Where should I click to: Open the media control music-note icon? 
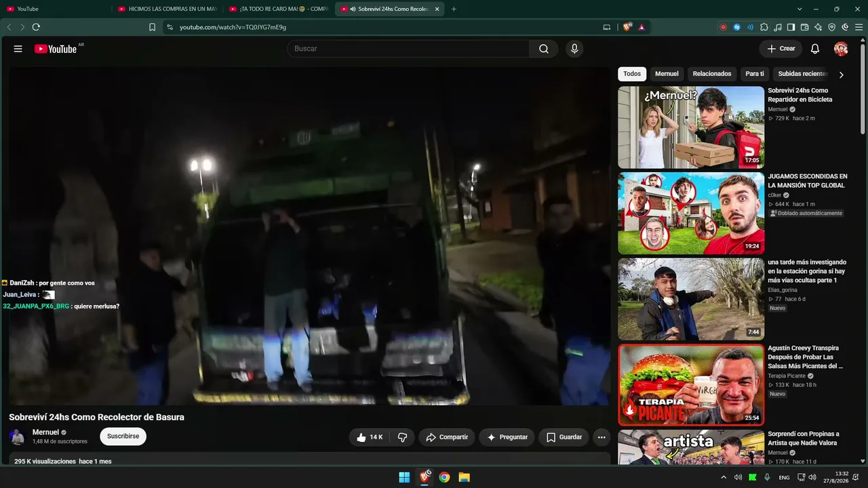pyautogui.click(x=778, y=27)
